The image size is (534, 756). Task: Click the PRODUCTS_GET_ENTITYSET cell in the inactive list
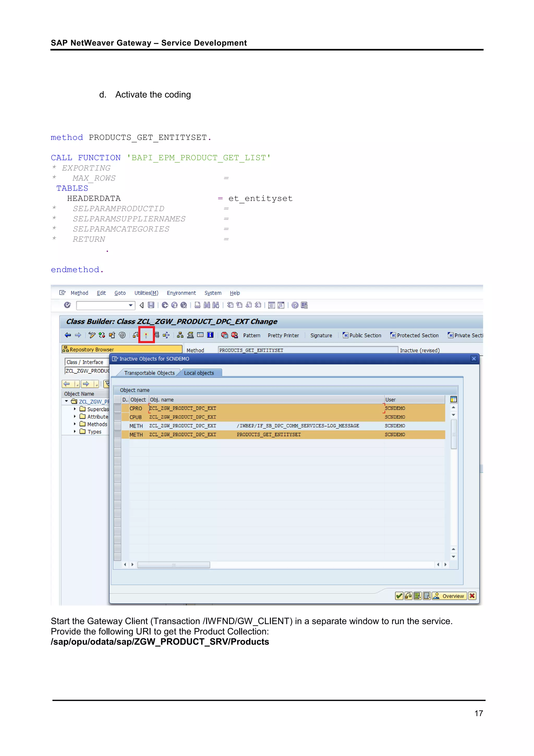[269, 435]
